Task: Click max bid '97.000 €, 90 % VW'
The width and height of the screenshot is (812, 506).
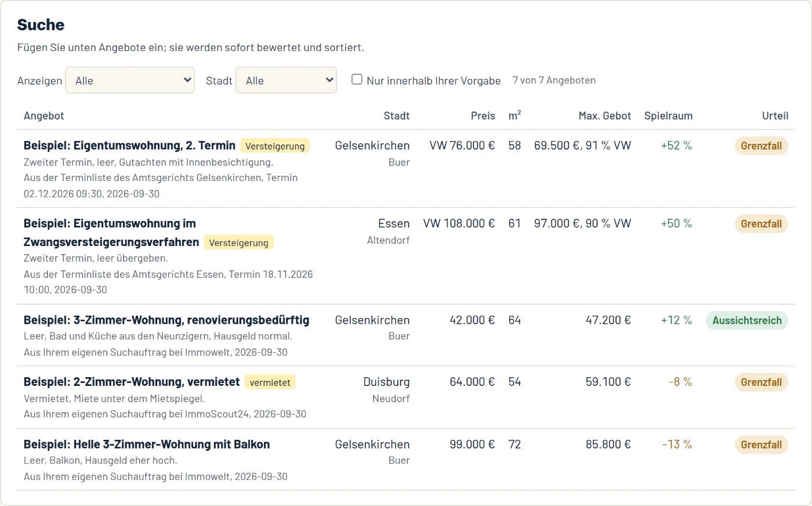Action: click(x=582, y=223)
